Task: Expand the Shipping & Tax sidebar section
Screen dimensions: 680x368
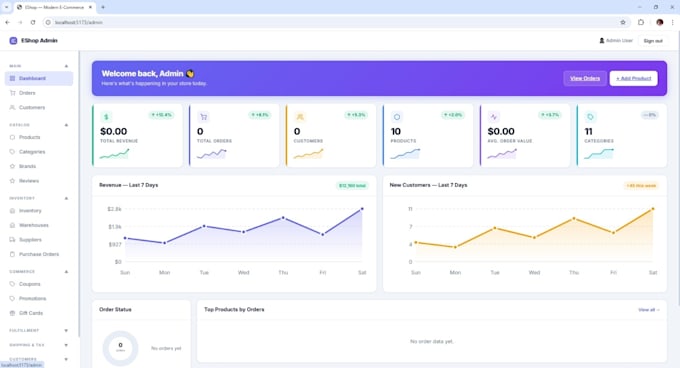Action: pyautogui.click(x=66, y=345)
